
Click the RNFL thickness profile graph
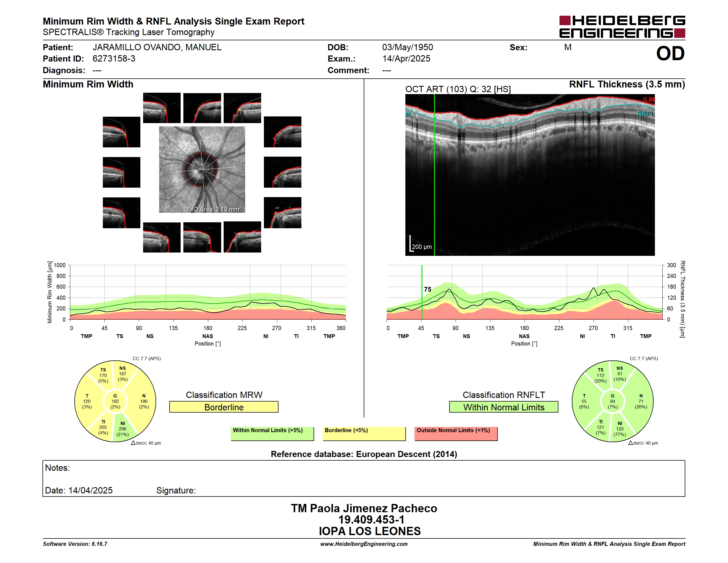pyautogui.click(x=525, y=292)
